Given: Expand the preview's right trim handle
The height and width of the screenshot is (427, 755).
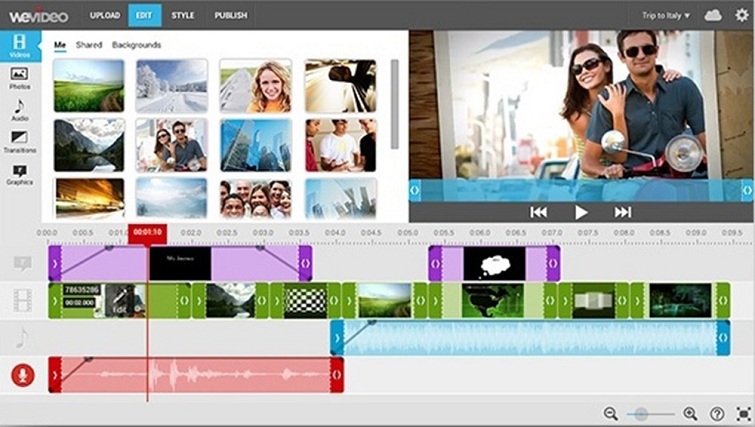Looking at the screenshot, I should pyautogui.click(x=747, y=189).
